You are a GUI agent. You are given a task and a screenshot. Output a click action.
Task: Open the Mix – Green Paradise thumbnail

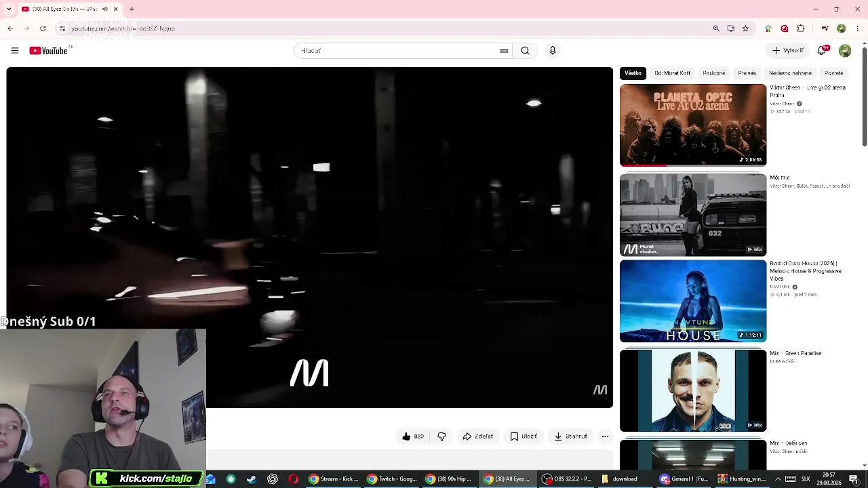point(693,390)
